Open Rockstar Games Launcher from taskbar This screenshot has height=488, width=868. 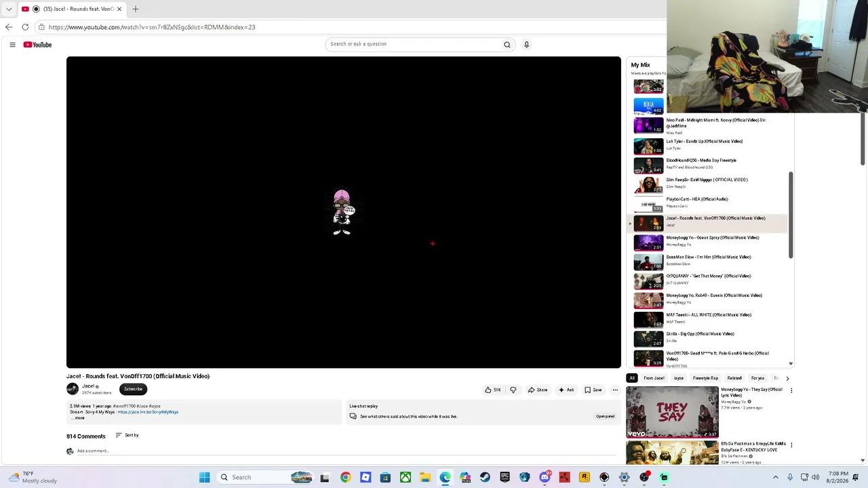[x=585, y=477]
